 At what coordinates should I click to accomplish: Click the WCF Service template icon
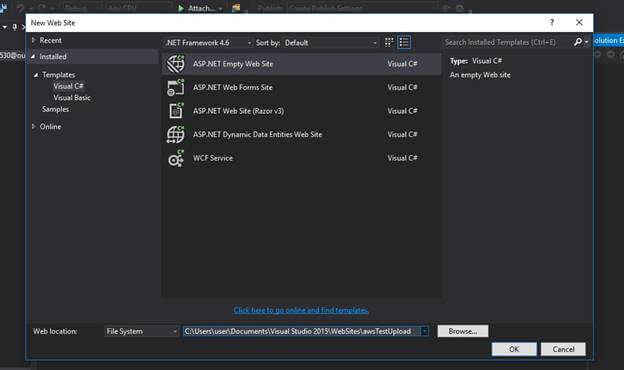click(176, 158)
